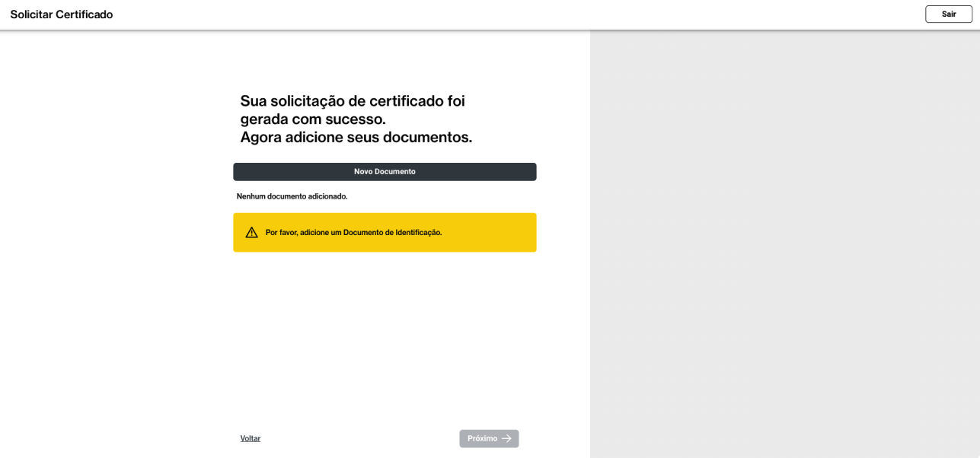Click the words 'Documento de Identificação' in warning
The image size is (980, 458).
click(392, 233)
